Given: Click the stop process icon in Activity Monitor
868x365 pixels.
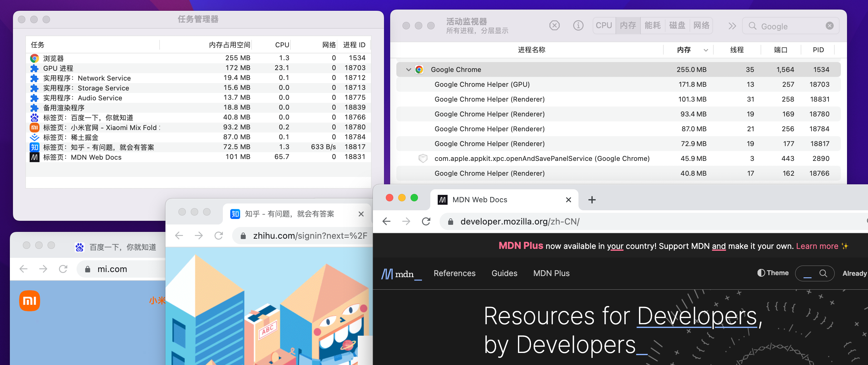Looking at the screenshot, I should 554,26.
